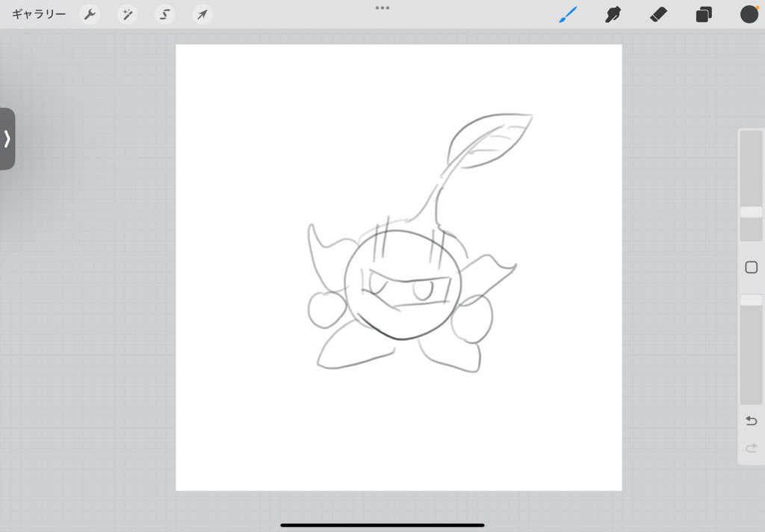Image resolution: width=765 pixels, height=532 pixels.
Task: Open the Adjustments magic wand menu
Action: click(x=127, y=15)
